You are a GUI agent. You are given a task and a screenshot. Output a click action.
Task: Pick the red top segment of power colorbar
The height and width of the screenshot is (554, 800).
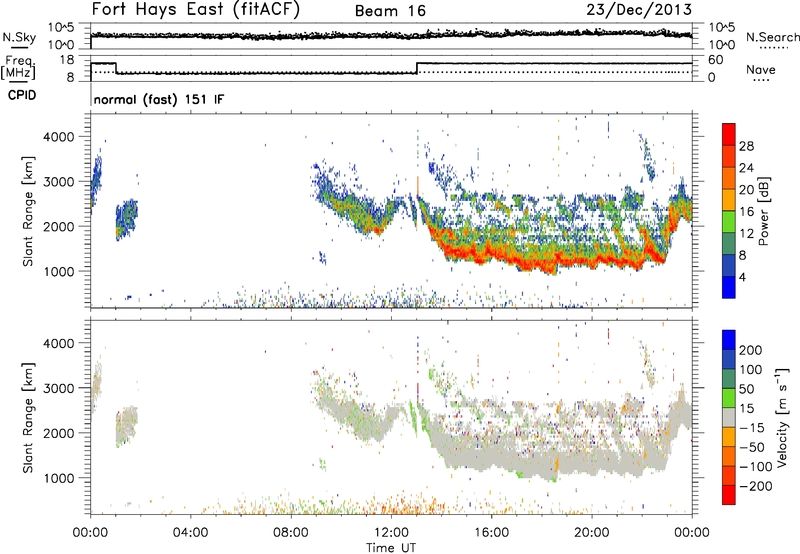click(x=729, y=135)
